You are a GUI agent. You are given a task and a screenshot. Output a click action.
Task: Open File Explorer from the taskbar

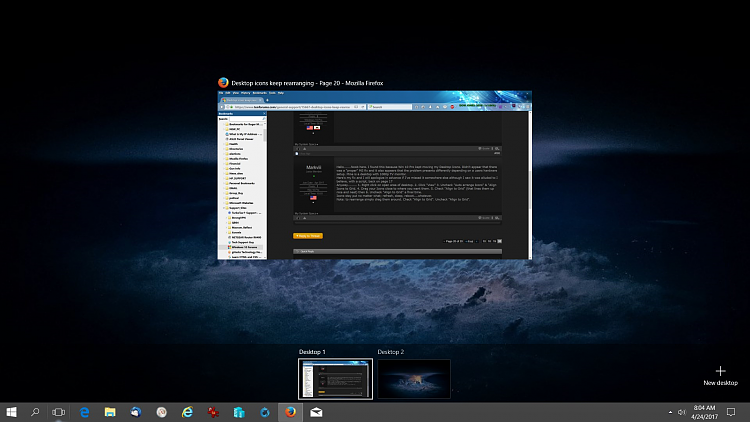110,411
